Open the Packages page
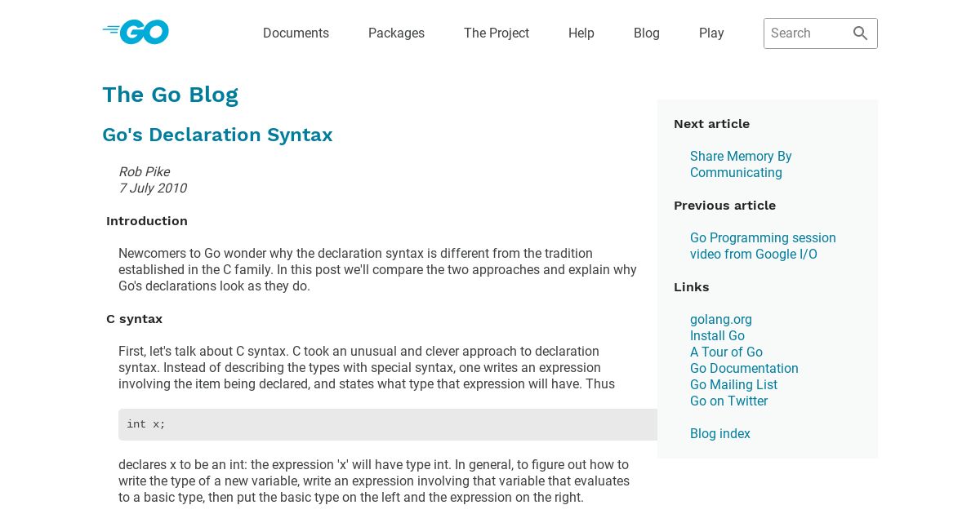Screen dimensions: 980x514 396,33
